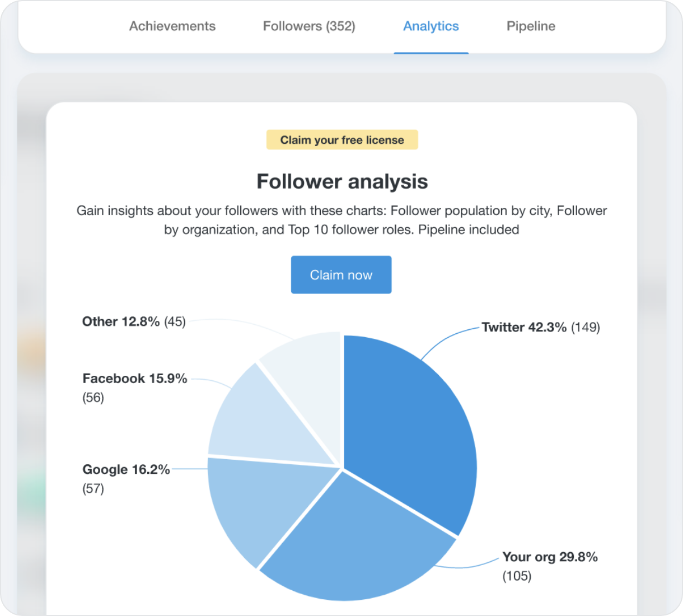Image resolution: width=683 pixels, height=616 pixels.
Task: Switch to the Followers (352) tab
Action: pos(309,26)
